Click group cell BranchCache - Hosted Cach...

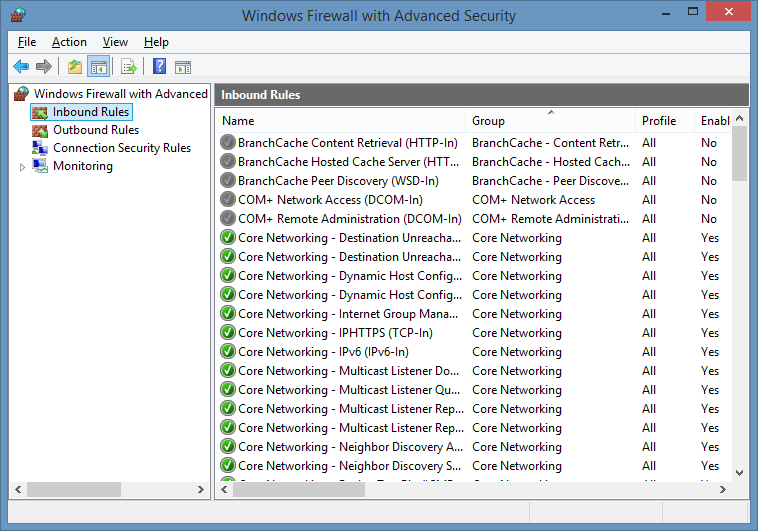point(551,162)
